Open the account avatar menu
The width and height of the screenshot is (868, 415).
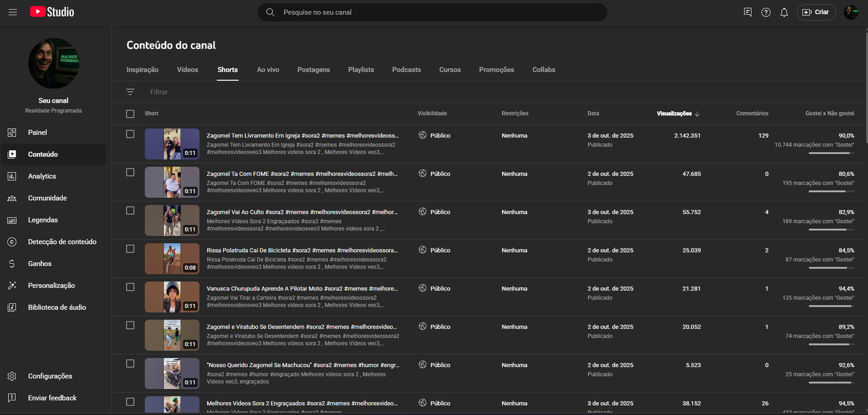(851, 12)
